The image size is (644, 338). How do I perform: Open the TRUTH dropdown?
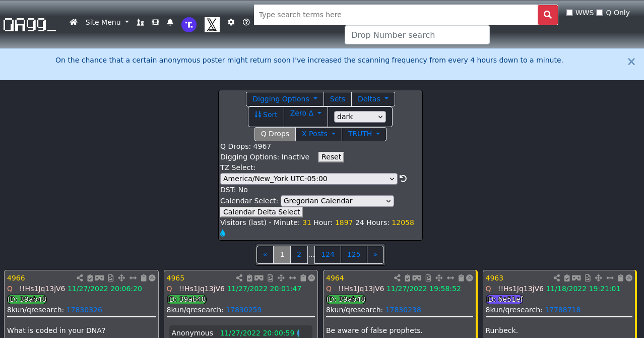(364, 134)
